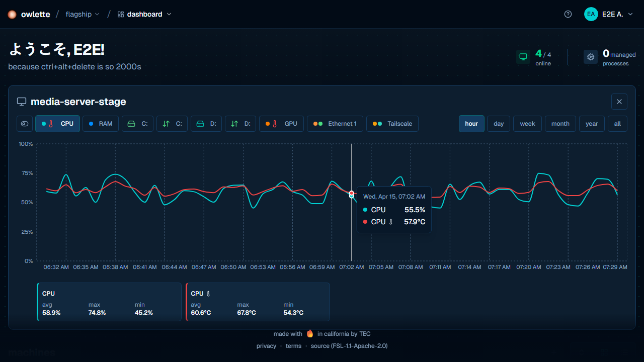The image size is (644, 362).
Task: Expand the flagship site dropdown
Action: click(83, 14)
